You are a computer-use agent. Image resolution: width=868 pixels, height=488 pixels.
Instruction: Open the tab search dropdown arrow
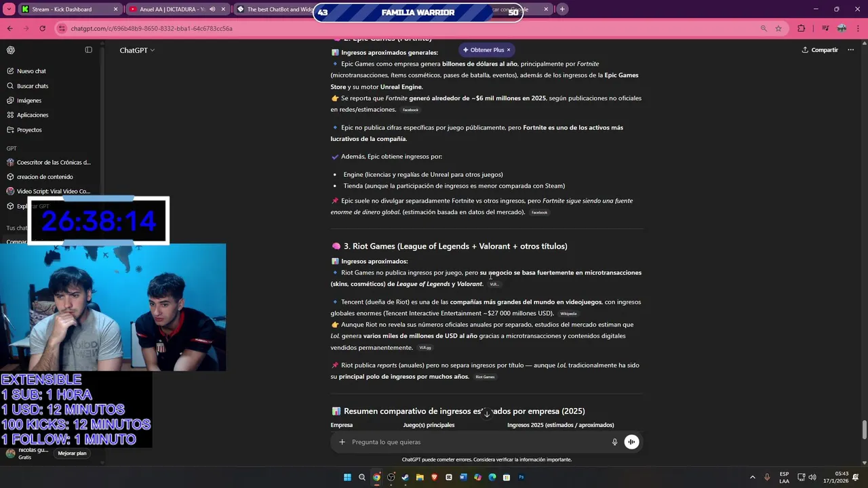click(9, 9)
